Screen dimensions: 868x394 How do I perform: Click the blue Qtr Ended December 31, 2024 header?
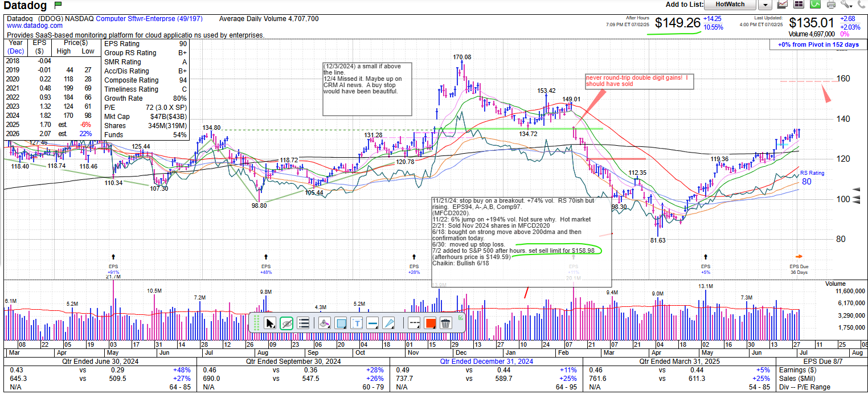[486, 361]
